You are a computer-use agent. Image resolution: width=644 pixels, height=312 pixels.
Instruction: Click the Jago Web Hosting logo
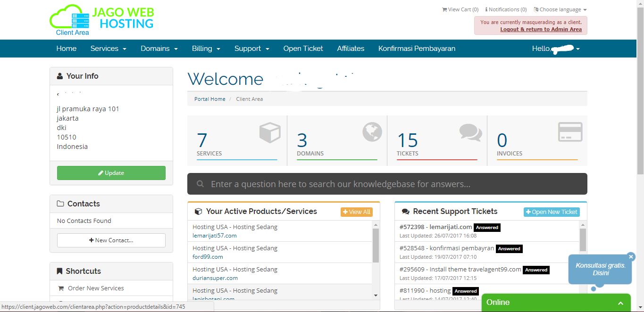click(x=102, y=20)
